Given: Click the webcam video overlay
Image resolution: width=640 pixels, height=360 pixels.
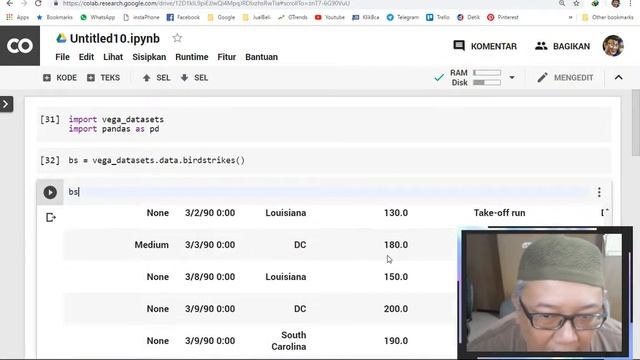Looking at the screenshot, I should (545, 292).
